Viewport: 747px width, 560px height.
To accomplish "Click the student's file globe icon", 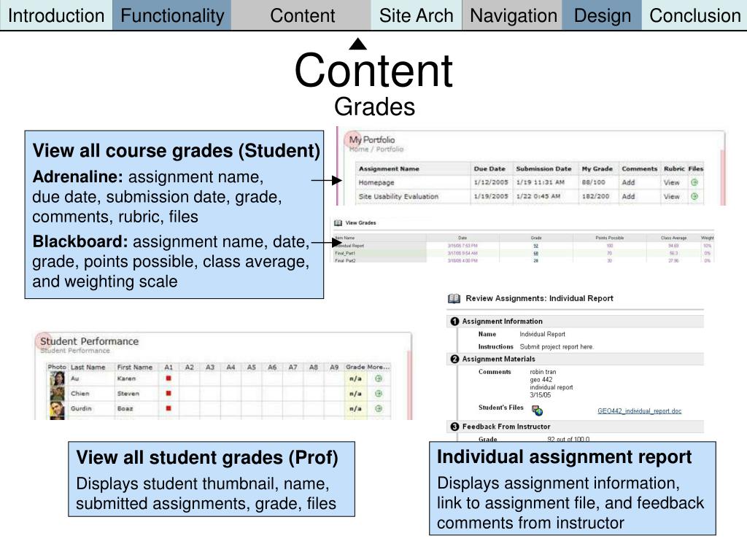I will (538, 411).
